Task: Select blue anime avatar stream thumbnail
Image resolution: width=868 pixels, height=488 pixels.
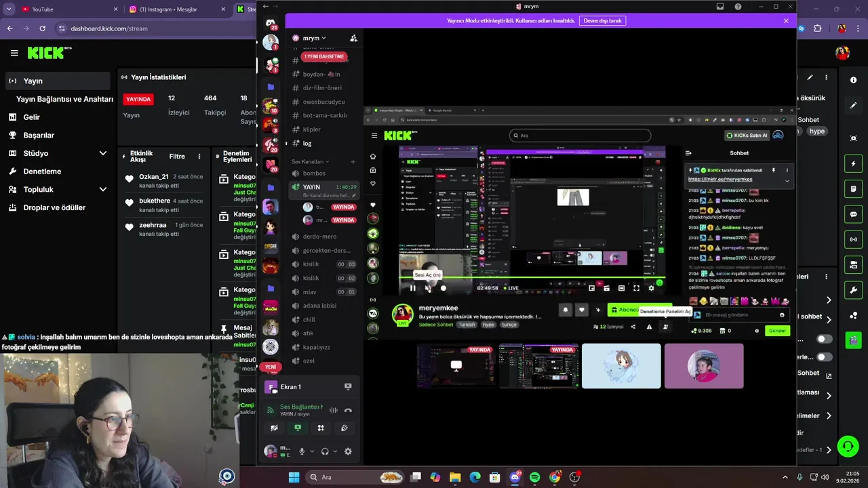Action: pyautogui.click(x=621, y=366)
